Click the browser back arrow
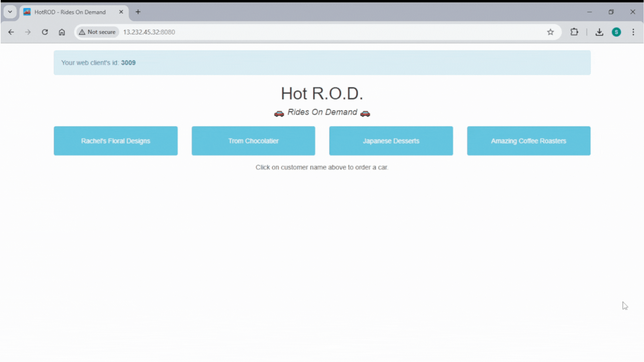The width and height of the screenshot is (644, 362). coord(11,32)
